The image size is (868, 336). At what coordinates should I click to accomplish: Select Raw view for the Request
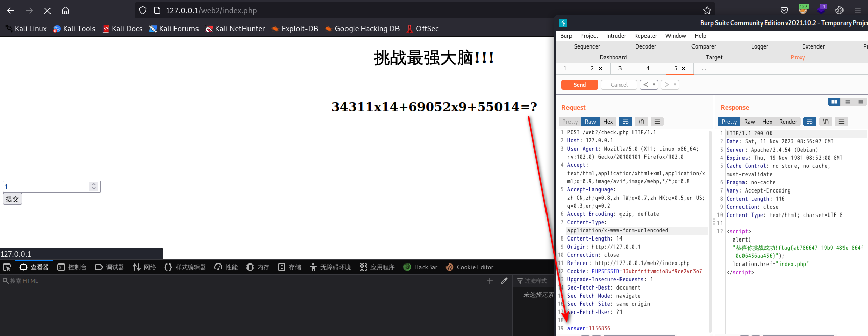pyautogui.click(x=590, y=122)
